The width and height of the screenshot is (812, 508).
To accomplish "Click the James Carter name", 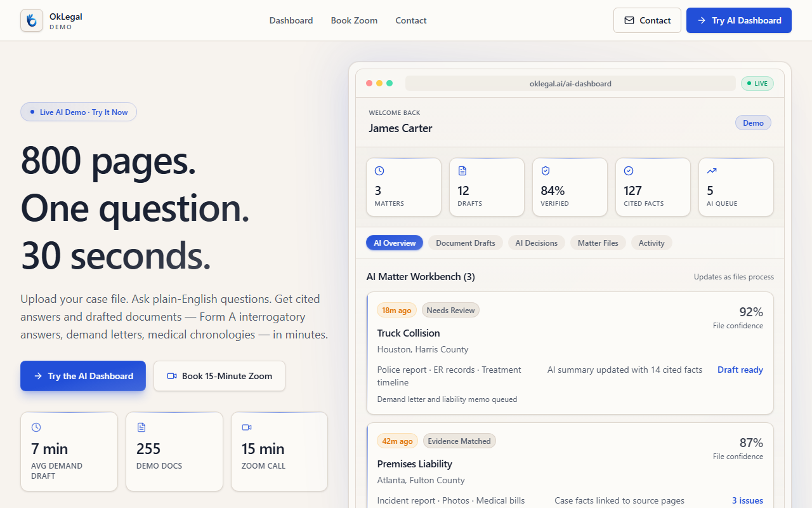I will (x=400, y=128).
